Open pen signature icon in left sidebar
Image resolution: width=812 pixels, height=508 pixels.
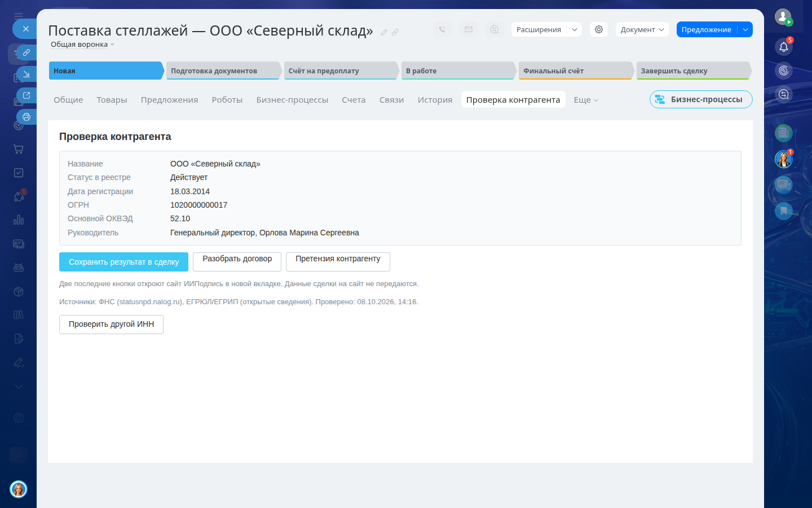coord(19,362)
